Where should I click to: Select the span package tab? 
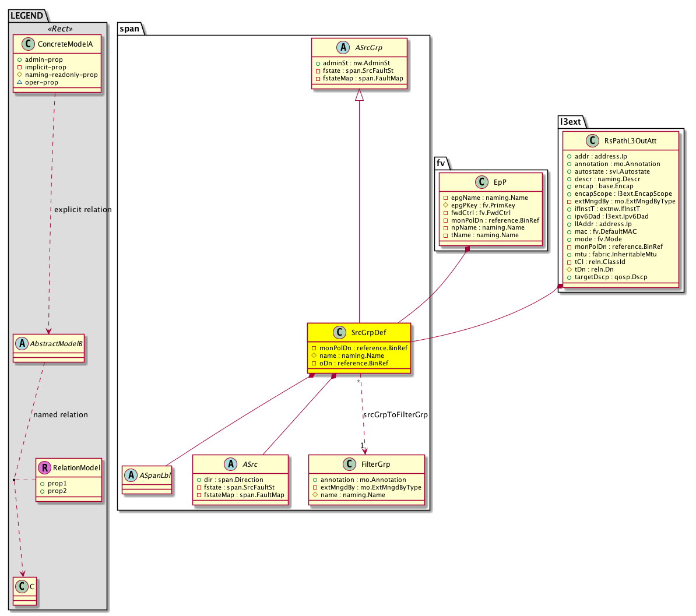129,29
